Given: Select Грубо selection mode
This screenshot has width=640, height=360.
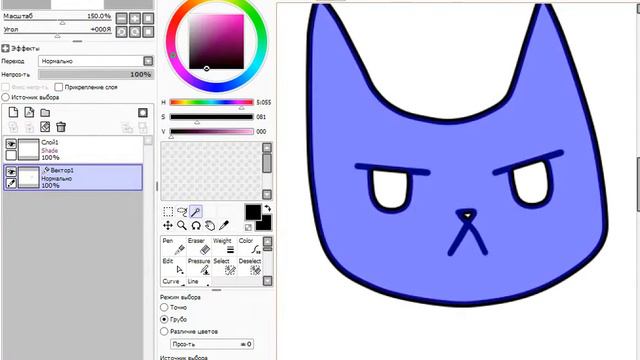Looking at the screenshot, I should click(x=164, y=319).
